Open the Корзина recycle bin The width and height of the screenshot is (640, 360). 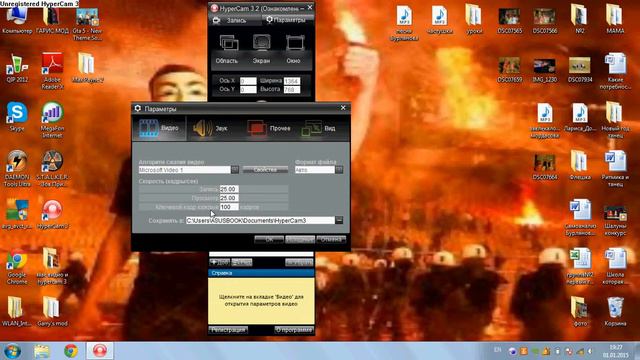coord(615,312)
